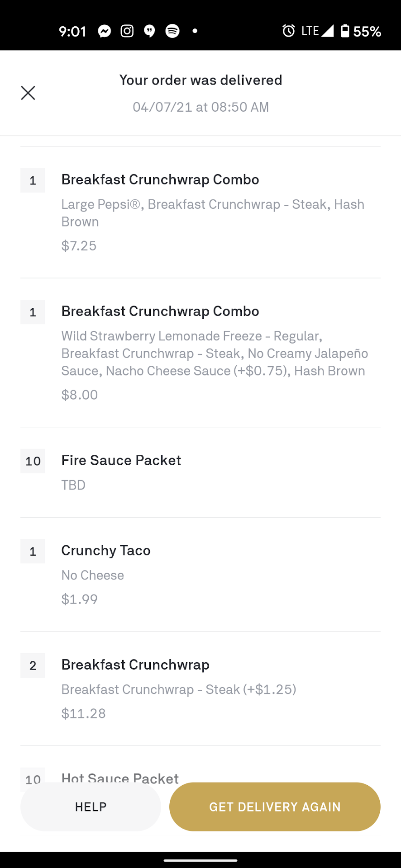Tap the home gesture bar at bottom
The height and width of the screenshot is (868, 401).
click(200, 860)
